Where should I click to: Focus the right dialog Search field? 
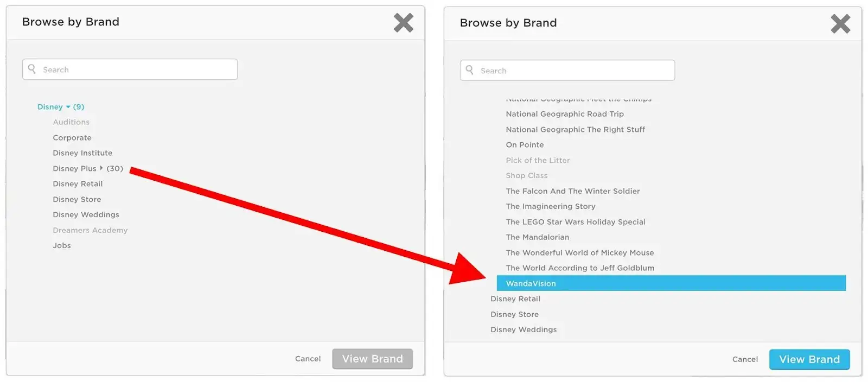(x=567, y=71)
